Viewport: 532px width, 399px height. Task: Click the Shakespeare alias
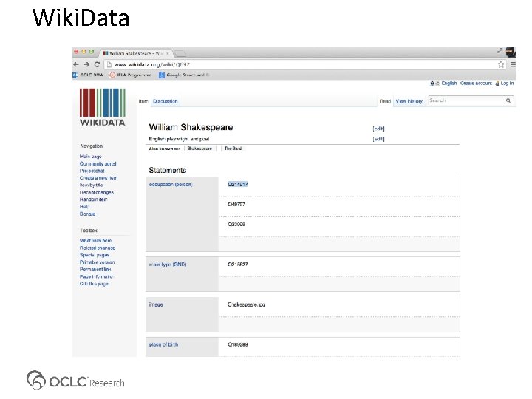199,149
